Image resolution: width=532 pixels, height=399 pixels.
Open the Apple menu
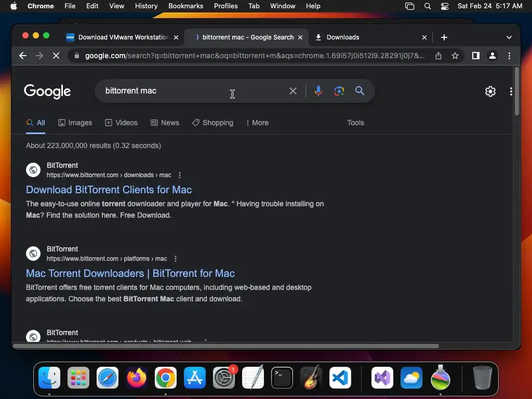[x=14, y=6]
